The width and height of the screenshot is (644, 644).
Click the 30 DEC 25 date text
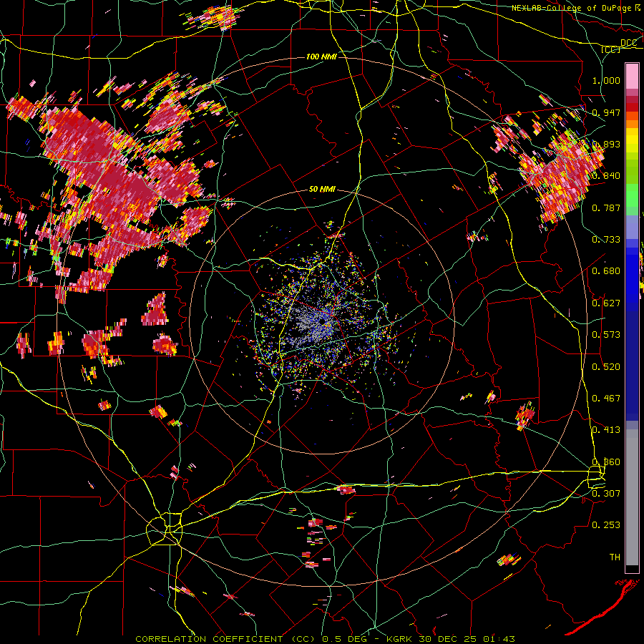point(449,639)
